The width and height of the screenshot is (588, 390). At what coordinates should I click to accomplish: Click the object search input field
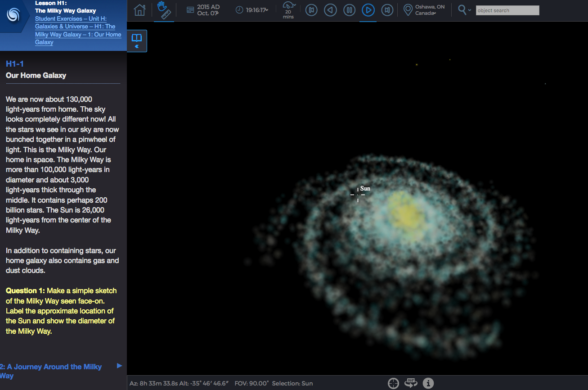tap(507, 10)
